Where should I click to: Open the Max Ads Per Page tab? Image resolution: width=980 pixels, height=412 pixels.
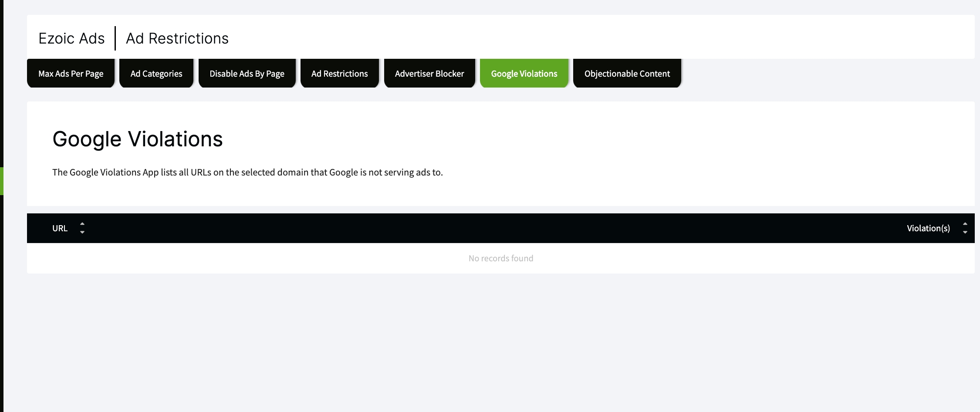[x=71, y=73]
